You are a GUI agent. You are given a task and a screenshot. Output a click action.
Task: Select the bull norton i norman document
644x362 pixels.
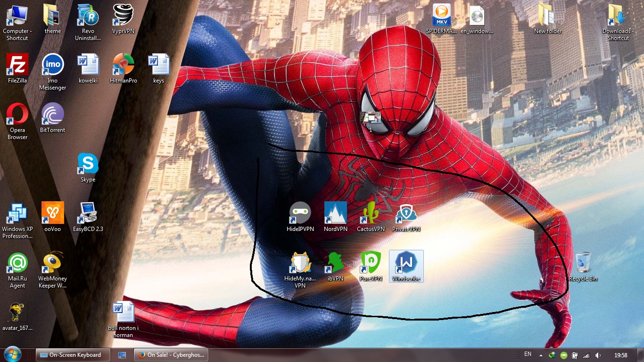click(x=124, y=319)
